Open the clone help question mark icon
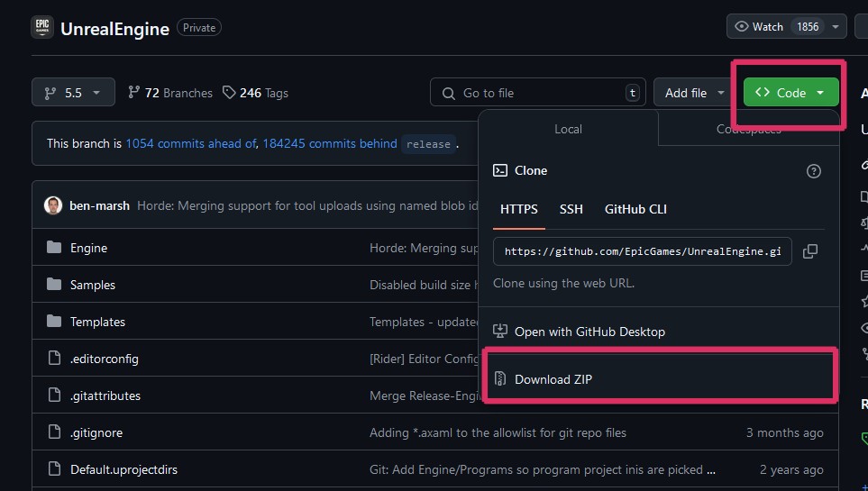Screen dimensions: 868x491 pyautogui.click(x=813, y=170)
